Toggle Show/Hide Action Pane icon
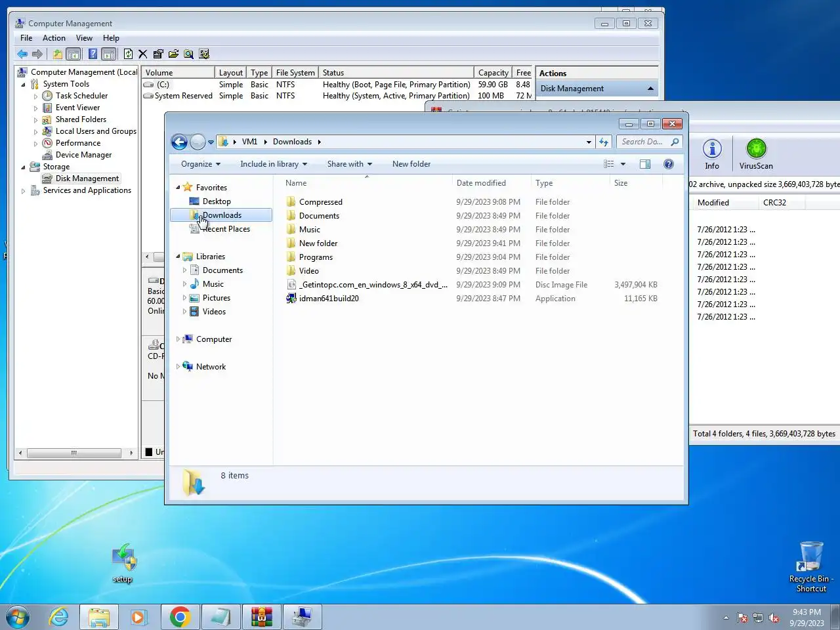840x630 pixels. click(109, 54)
